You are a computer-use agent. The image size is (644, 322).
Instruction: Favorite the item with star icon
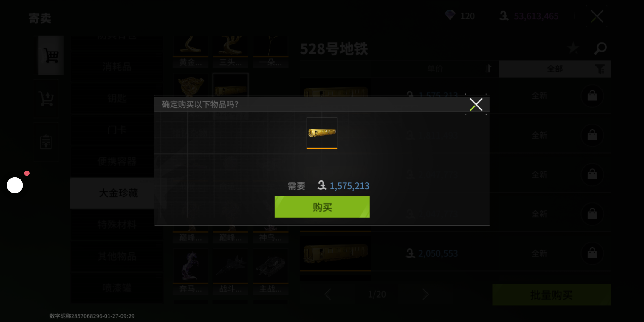(x=573, y=48)
